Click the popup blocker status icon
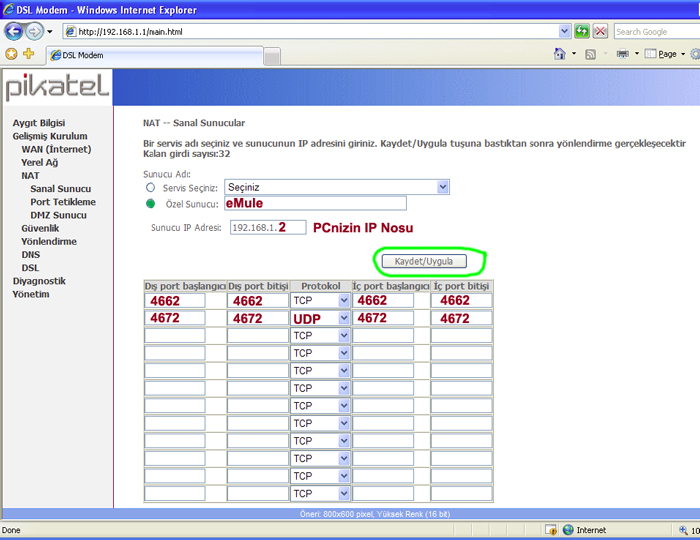Viewport: 700px width, 540px height. coord(551,530)
